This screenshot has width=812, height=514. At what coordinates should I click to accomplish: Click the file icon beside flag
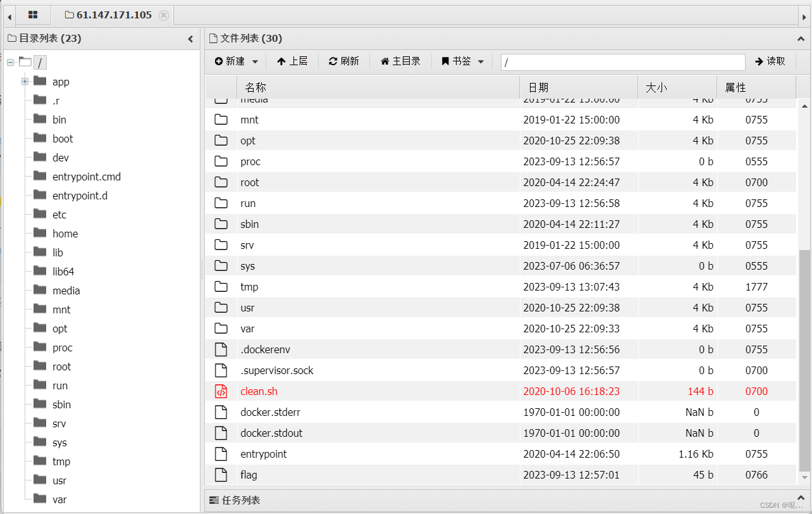click(221, 475)
